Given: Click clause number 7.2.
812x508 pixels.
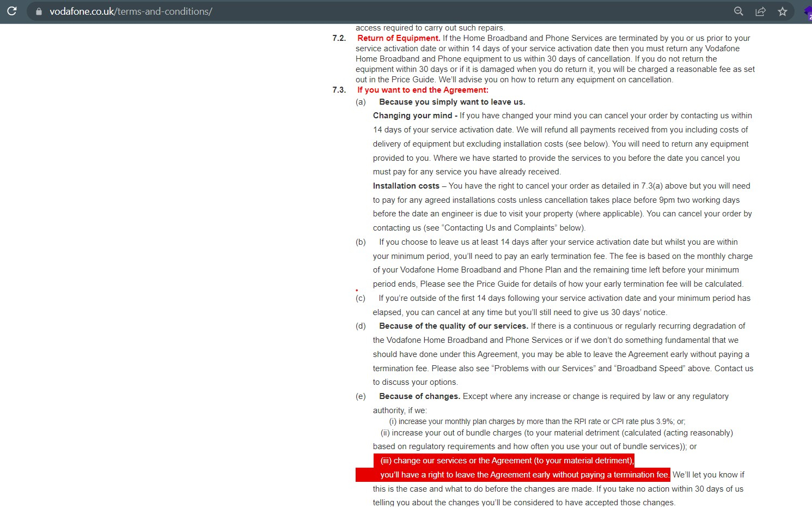Looking at the screenshot, I should pos(339,38).
